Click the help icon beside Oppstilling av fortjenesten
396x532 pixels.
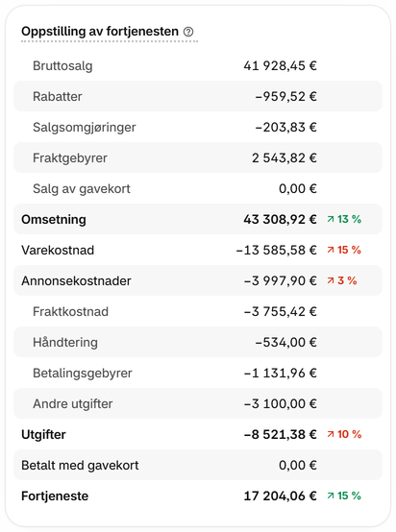(188, 32)
